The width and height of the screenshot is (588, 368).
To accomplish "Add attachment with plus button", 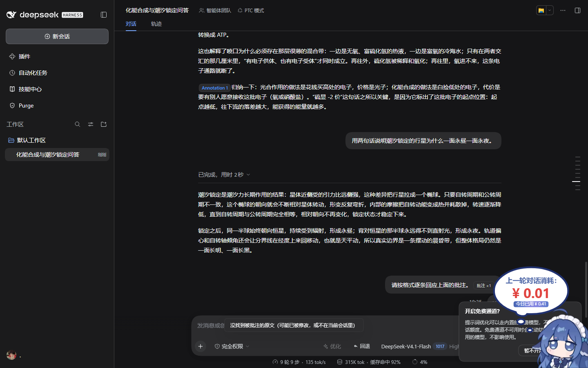I will pyautogui.click(x=200, y=346).
